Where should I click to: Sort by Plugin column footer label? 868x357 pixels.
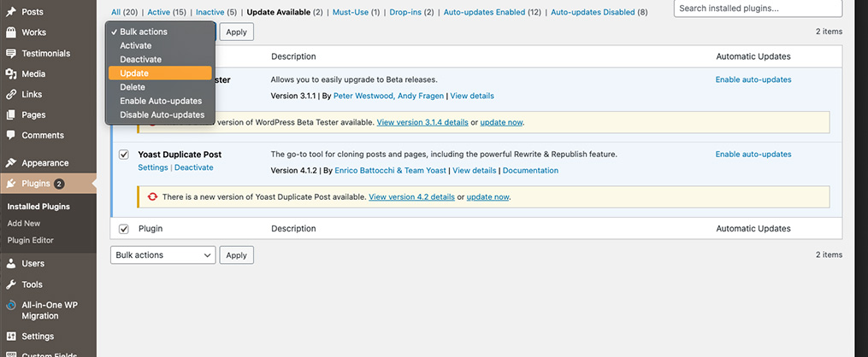tap(151, 228)
